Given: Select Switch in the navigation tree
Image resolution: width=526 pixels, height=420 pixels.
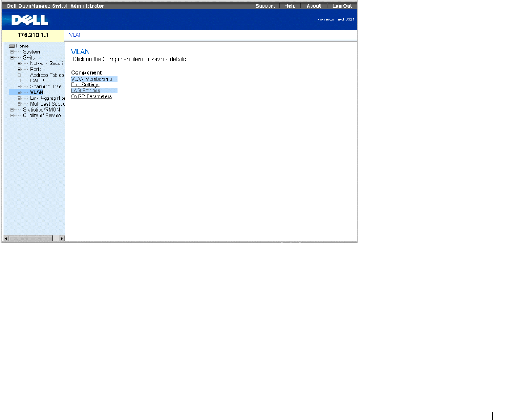Looking at the screenshot, I should tap(30, 58).
